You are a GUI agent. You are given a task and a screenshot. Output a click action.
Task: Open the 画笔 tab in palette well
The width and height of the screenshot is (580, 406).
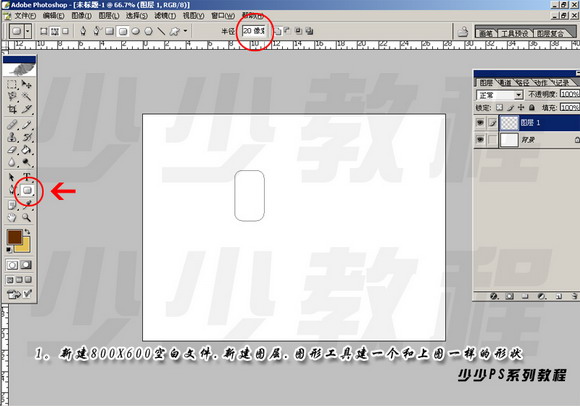tap(486, 34)
